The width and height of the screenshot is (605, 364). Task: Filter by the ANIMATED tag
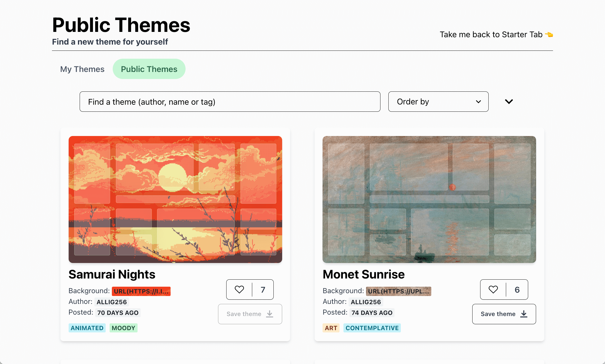[x=87, y=328]
